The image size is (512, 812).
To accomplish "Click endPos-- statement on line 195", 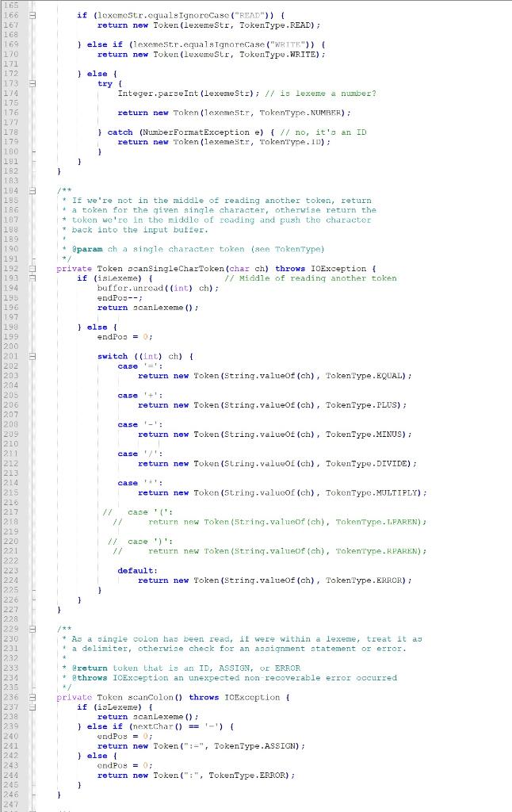I will (x=120, y=298).
